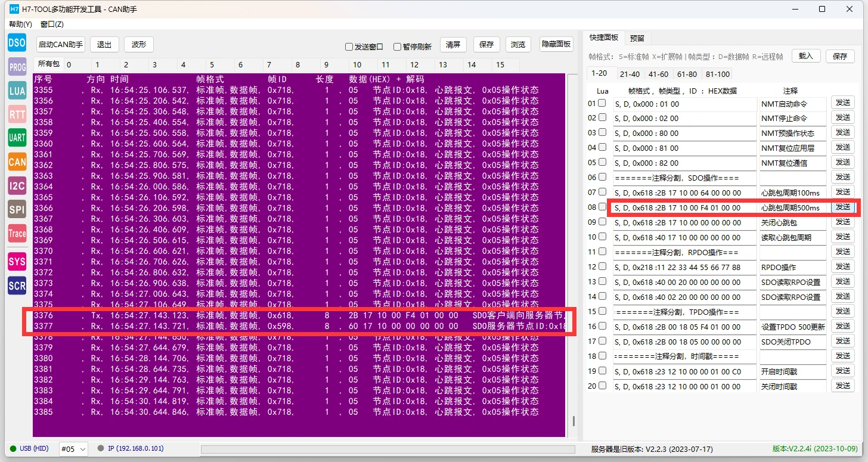
Task: Select the 41-60 command range tab
Action: (x=658, y=74)
